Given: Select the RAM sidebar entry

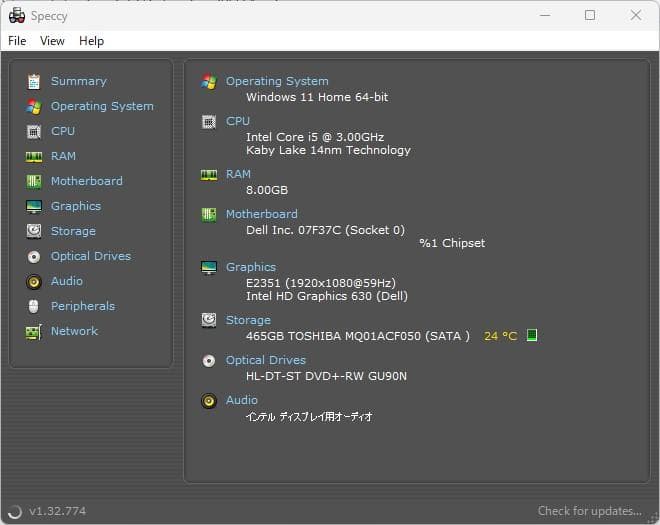Looking at the screenshot, I should 63,156.
